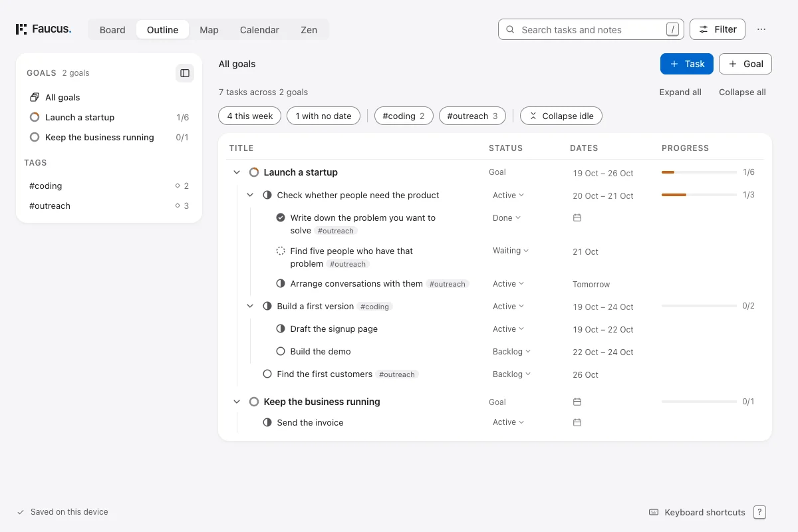Click the Filter button
This screenshot has width=798, height=532.
tap(718, 29)
